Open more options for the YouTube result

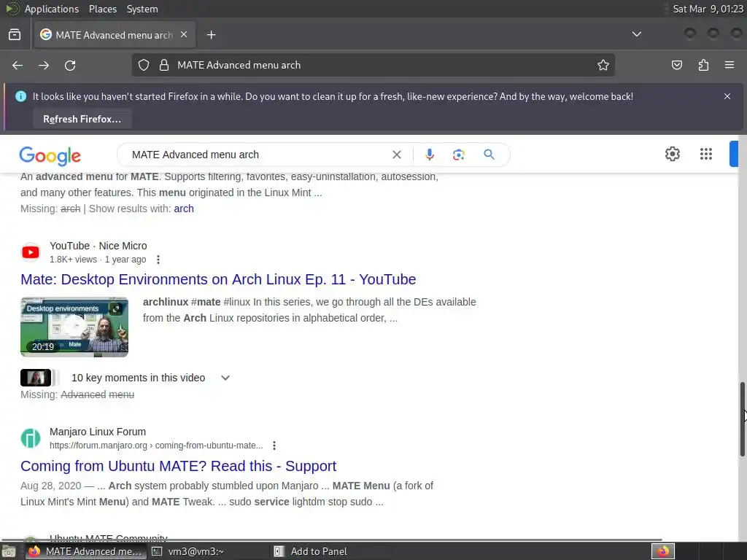(158, 260)
